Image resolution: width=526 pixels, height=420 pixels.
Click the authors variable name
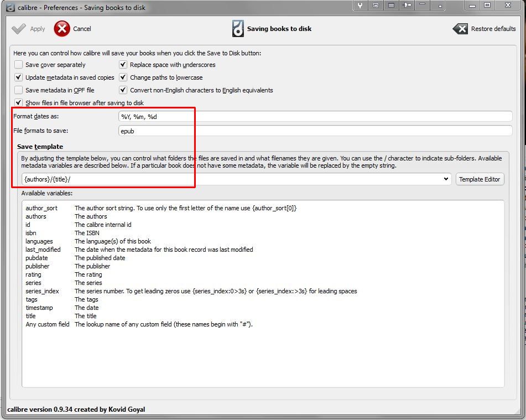[x=36, y=216]
